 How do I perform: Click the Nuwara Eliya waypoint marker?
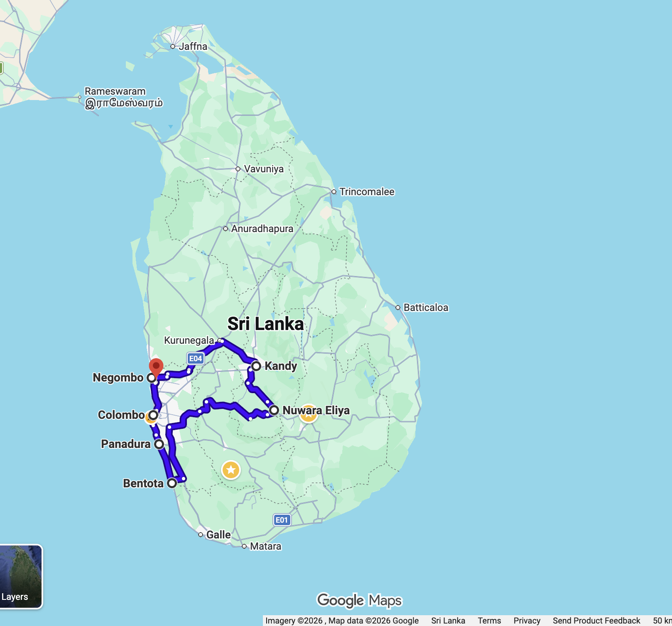(274, 410)
